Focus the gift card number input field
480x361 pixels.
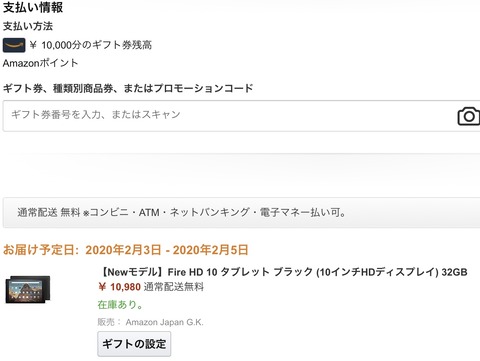point(241,116)
